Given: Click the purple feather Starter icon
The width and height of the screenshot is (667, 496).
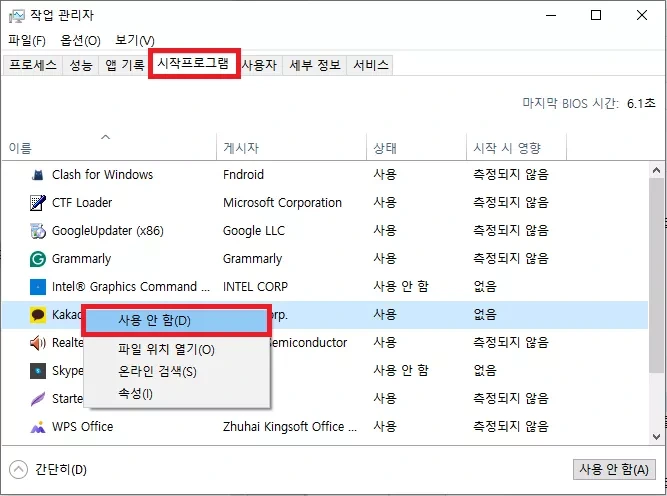Looking at the screenshot, I should click(x=38, y=399).
